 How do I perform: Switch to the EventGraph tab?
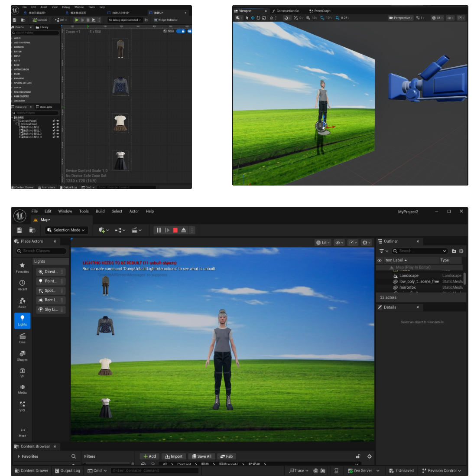[320, 11]
